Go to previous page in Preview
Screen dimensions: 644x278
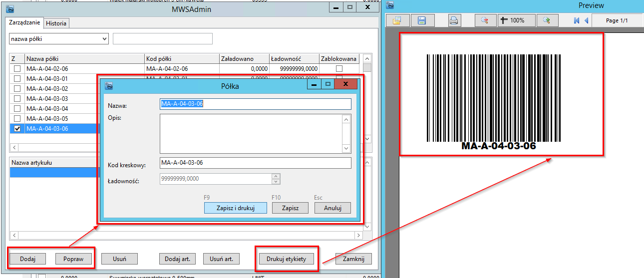[x=586, y=20]
